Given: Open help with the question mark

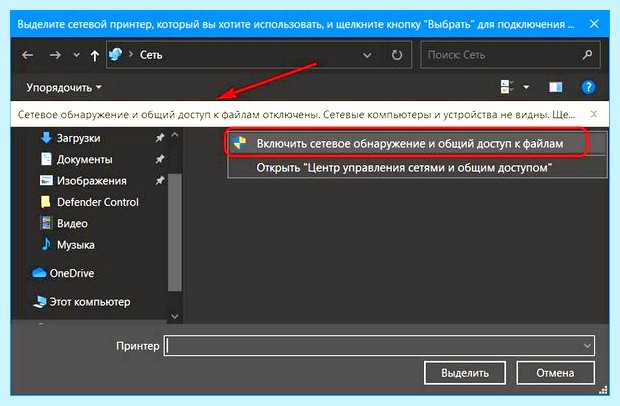Looking at the screenshot, I should pyautogui.click(x=588, y=87).
